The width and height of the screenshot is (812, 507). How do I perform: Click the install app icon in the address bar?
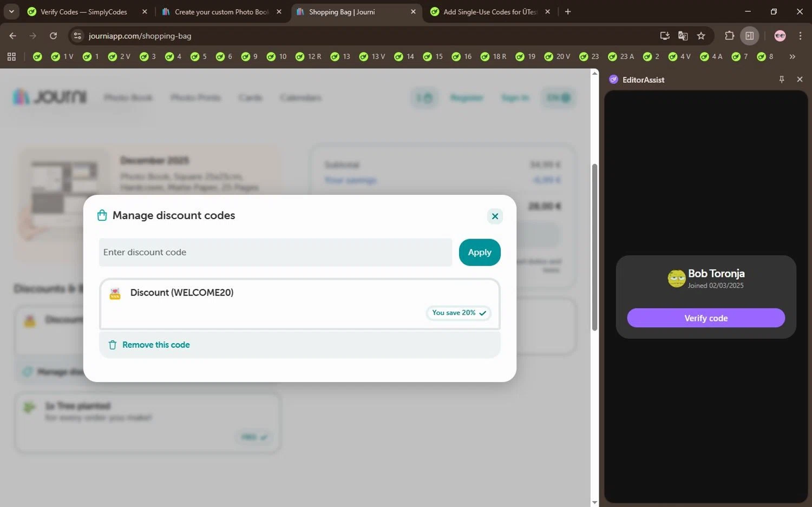pyautogui.click(x=665, y=36)
